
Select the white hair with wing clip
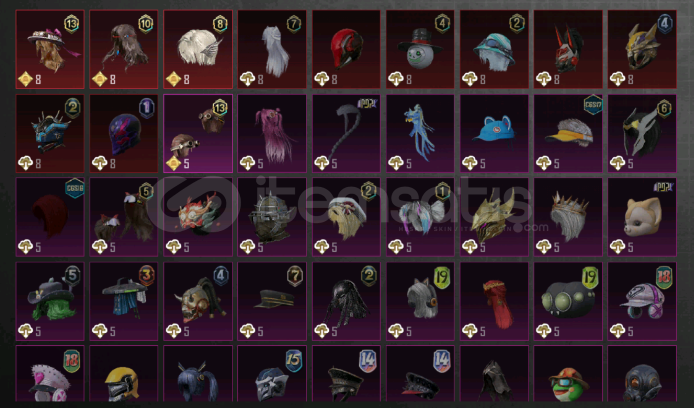coord(198,49)
